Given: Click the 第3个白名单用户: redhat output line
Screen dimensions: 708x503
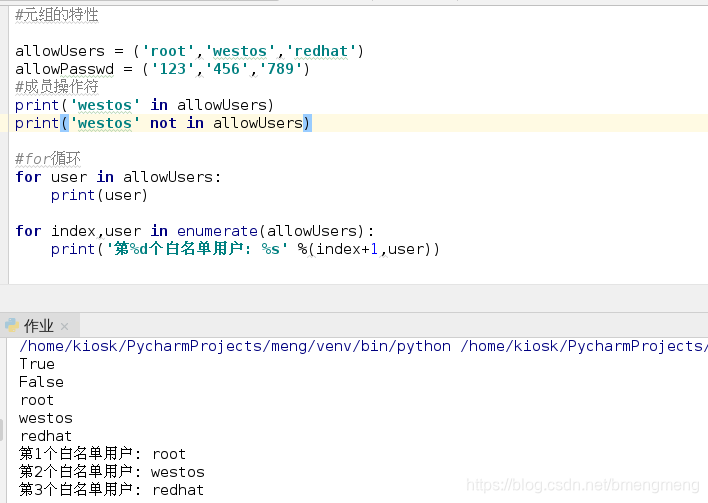Looking at the screenshot, I should pos(111,489).
